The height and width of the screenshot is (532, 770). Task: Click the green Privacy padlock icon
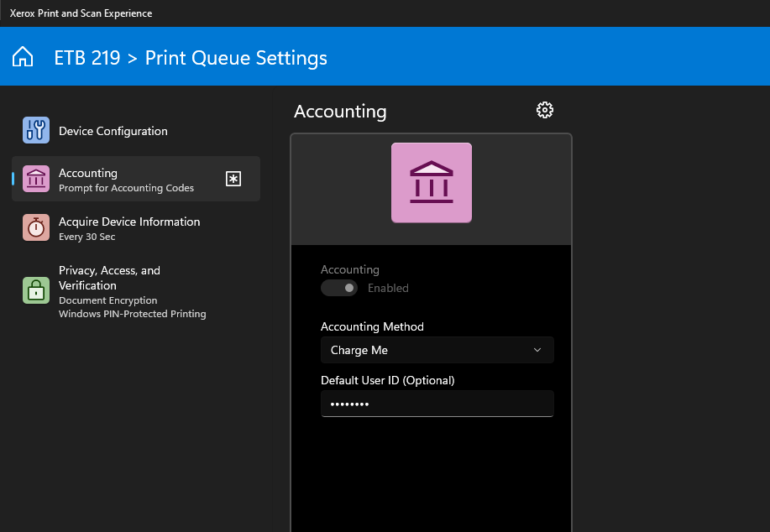pyautogui.click(x=36, y=290)
